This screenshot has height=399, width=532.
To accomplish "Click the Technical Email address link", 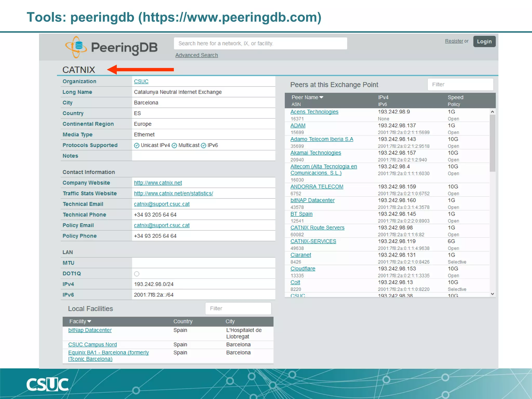I will click(x=162, y=204).
